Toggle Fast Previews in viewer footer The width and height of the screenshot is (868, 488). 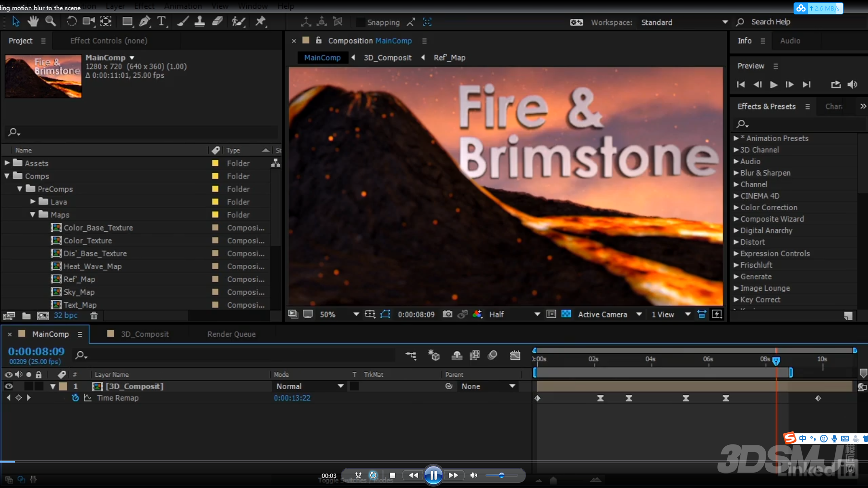717,314
